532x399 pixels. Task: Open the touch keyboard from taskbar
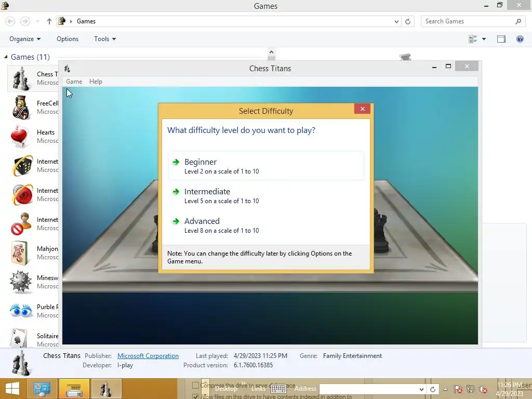pos(278,389)
